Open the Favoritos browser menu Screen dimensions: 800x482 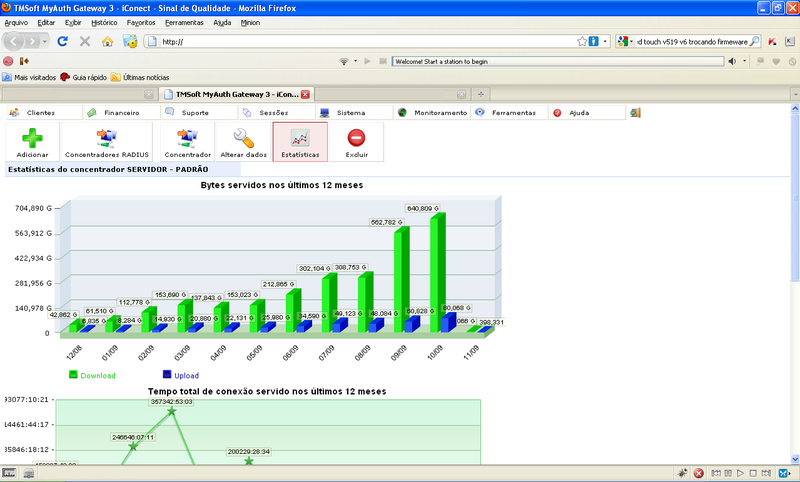(x=141, y=22)
